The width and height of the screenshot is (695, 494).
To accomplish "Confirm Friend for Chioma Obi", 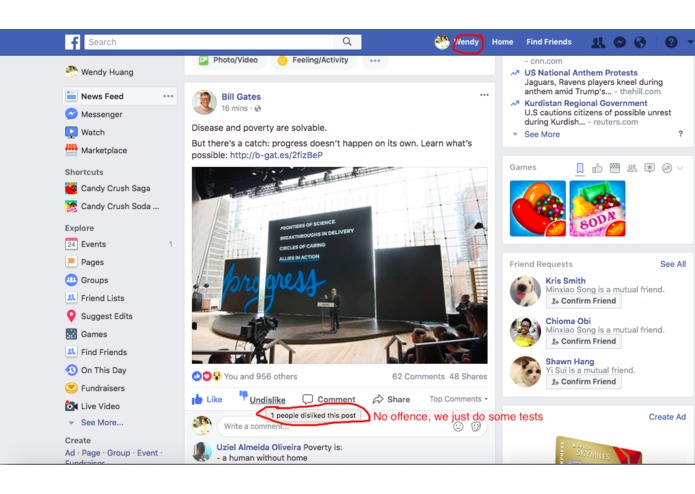I will (583, 341).
